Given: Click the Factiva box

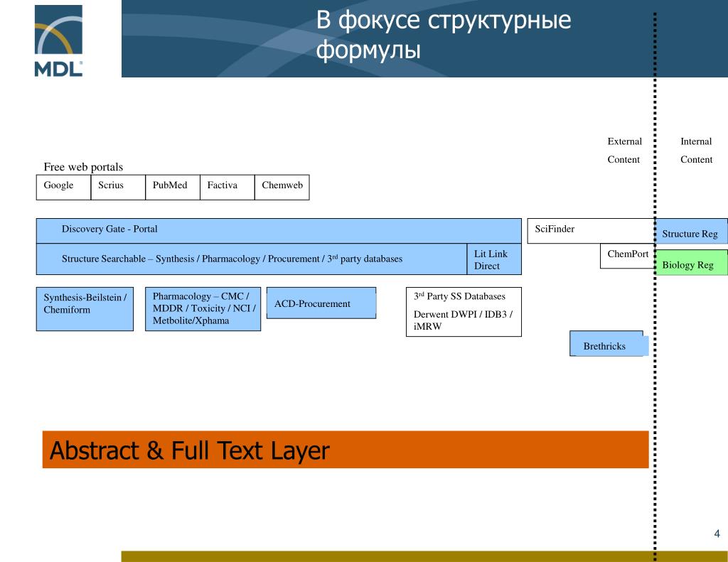Looking at the screenshot, I should click(x=227, y=188).
